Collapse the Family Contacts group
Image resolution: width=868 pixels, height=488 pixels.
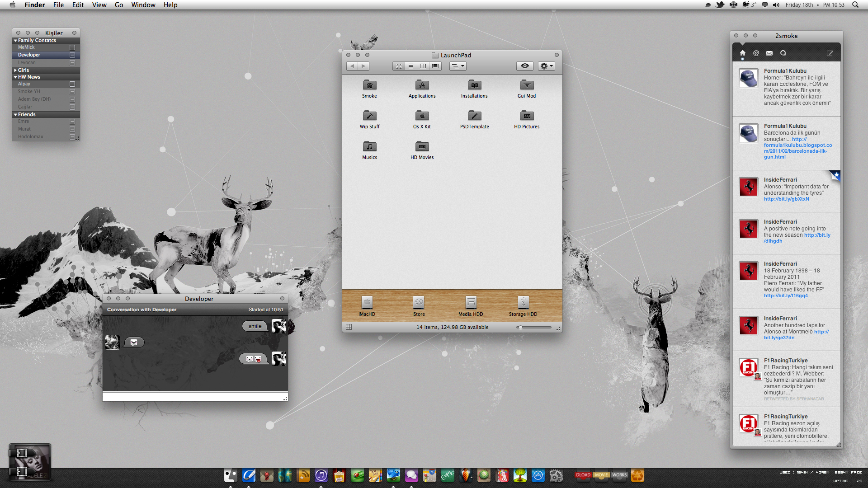click(x=15, y=41)
